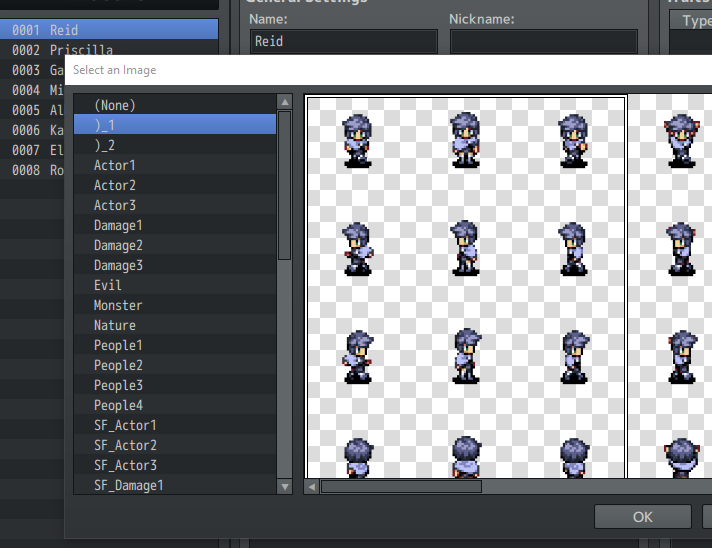This screenshot has height=548, width=712.
Task: Select actor 0003 in the database list
Action: tap(32, 69)
